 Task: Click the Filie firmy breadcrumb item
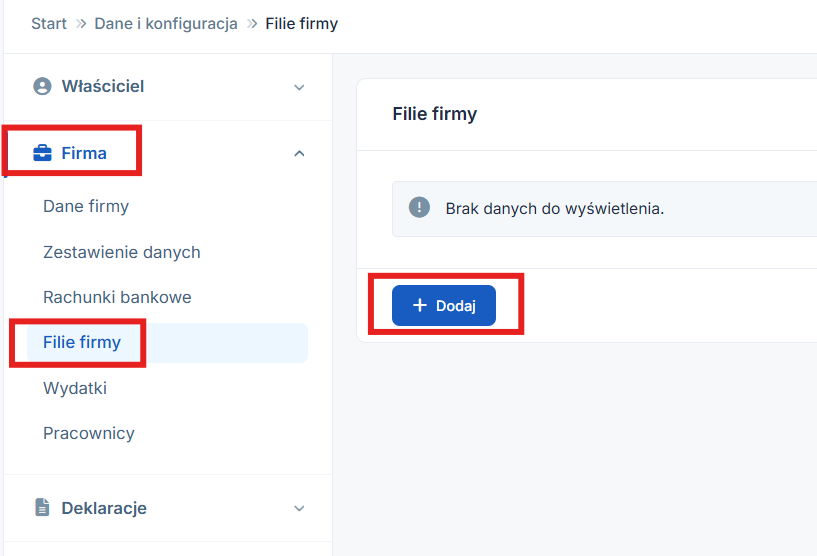302,23
